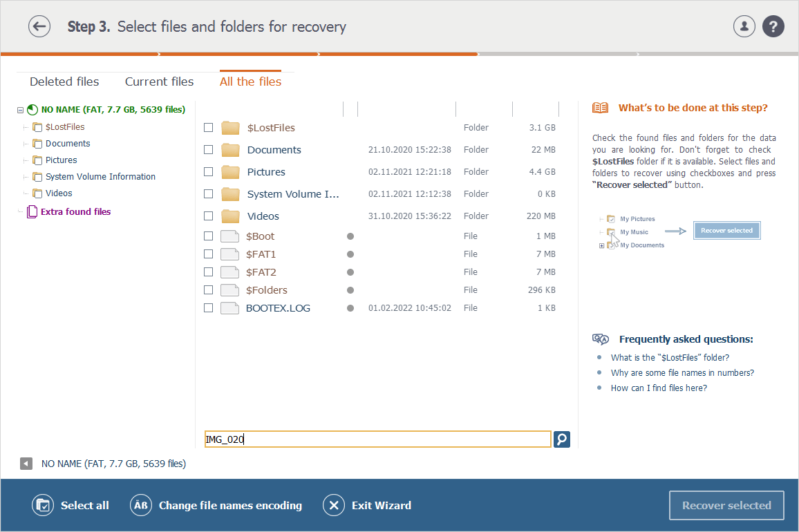
Task: Check the $FAT2 file checkbox
Action: tap(209, 272)
